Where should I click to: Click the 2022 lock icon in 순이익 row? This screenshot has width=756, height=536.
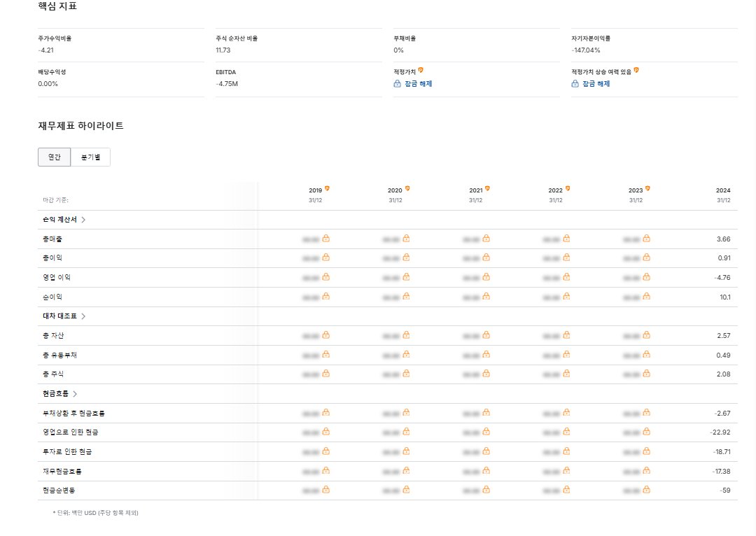tap(566, 296)
